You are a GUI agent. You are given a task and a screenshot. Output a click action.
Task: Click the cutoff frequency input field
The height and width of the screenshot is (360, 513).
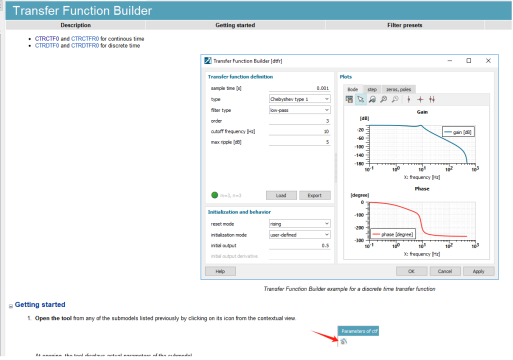click(299, 131)
